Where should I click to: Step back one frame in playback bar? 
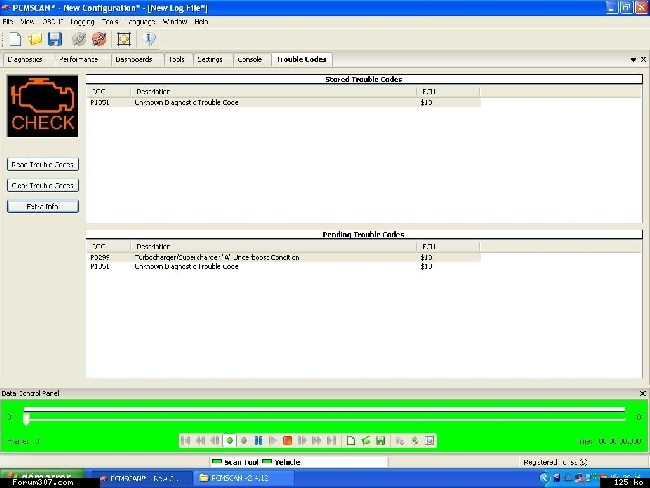[x=215, y=440]
